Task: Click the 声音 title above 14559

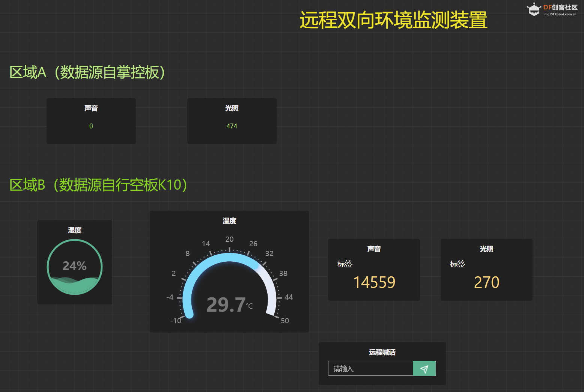Action: (x=374, y=249)
